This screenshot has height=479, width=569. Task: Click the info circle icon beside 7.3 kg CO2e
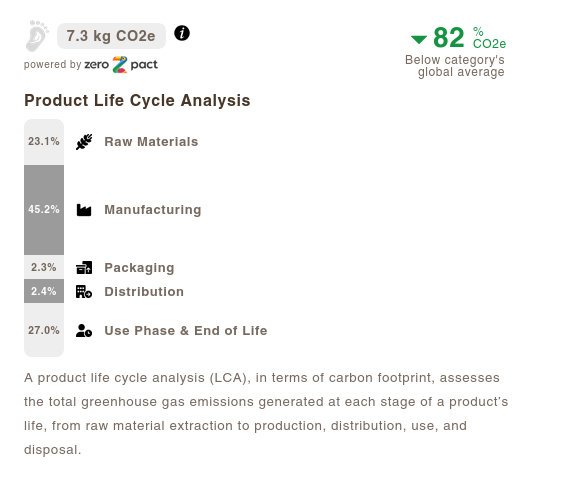[182, 33]
